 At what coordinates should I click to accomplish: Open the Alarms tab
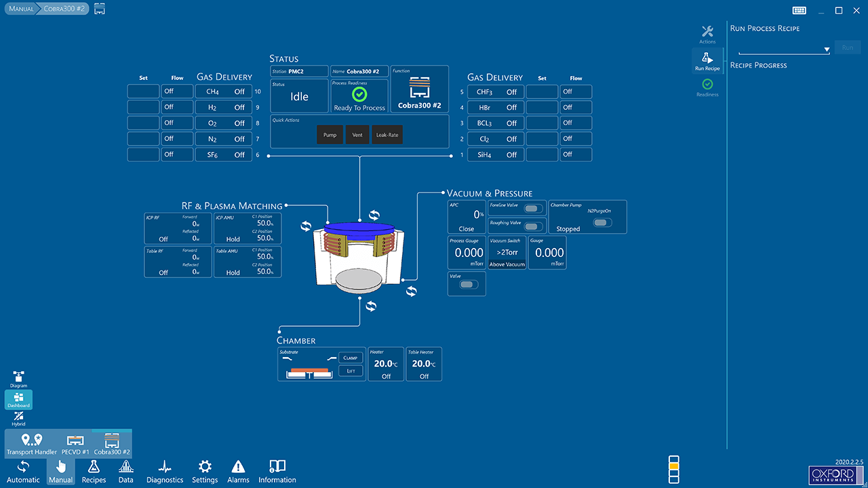pos(238,471)
